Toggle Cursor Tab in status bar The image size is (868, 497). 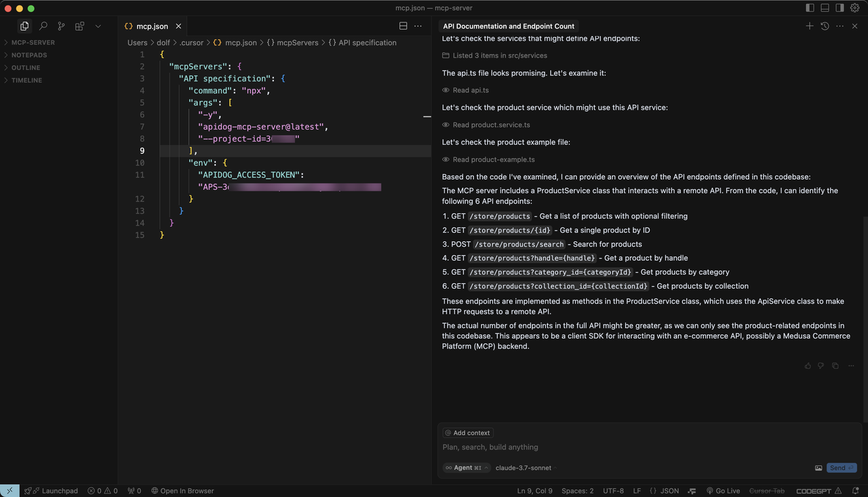tap(767, 491)
